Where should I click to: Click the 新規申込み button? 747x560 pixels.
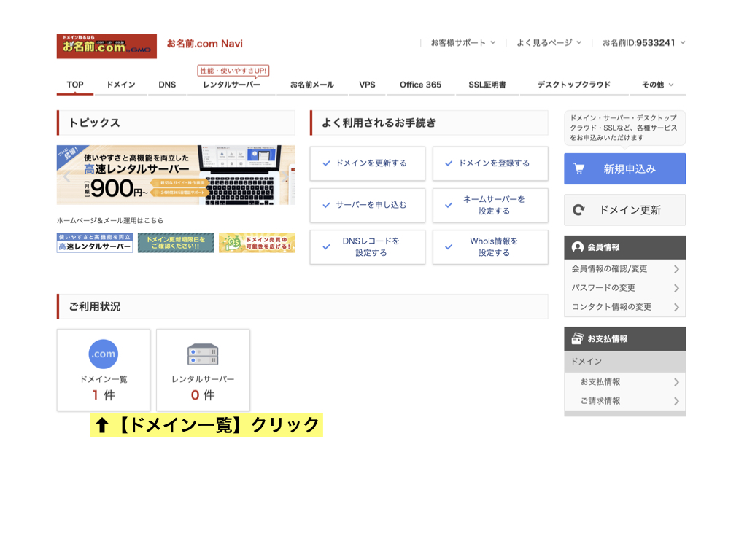coord(624,168)
